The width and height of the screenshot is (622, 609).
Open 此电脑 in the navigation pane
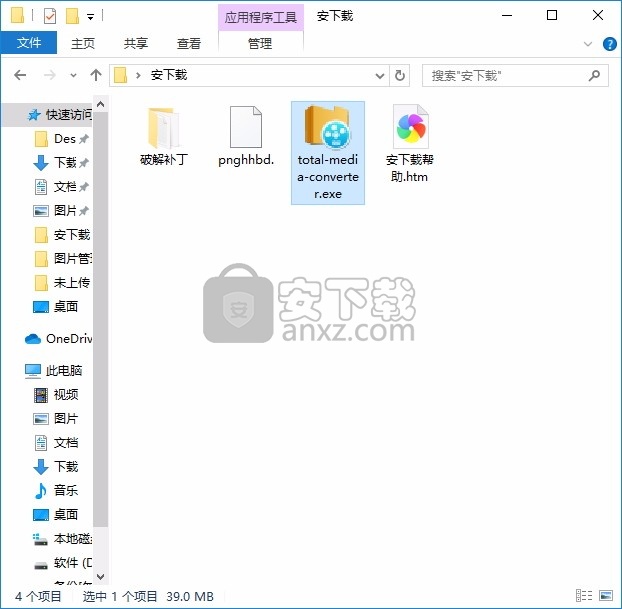point(53,371)
